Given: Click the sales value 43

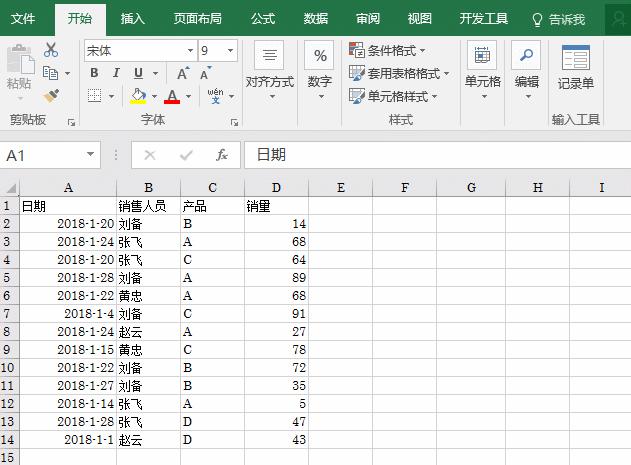Looking at the screenshot, I should [x=276, y=440].
